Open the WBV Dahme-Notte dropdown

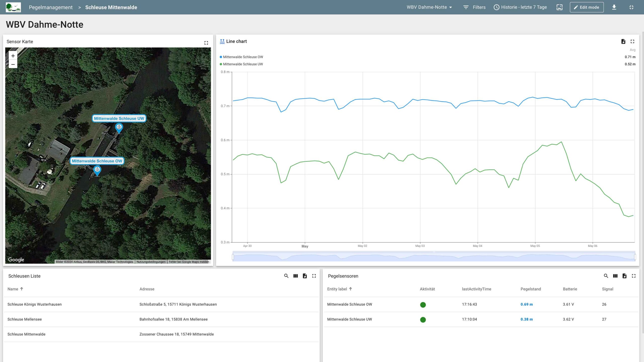pos(429,7)
